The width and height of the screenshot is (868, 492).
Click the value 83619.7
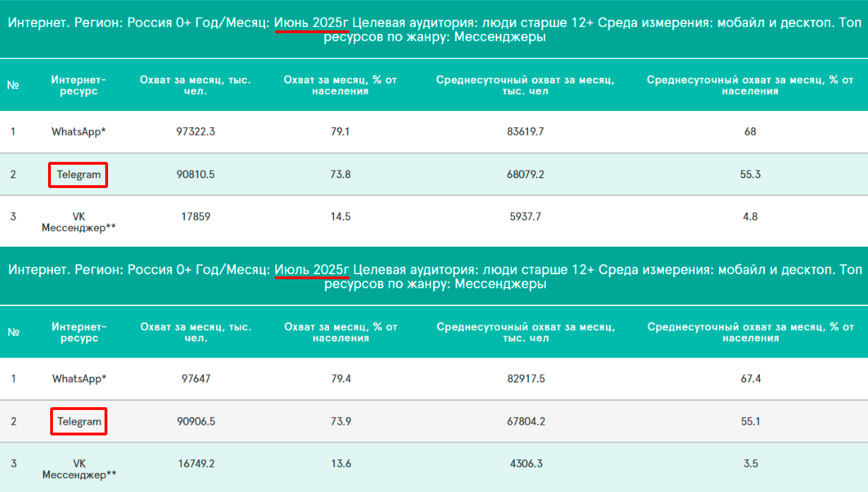525,131
